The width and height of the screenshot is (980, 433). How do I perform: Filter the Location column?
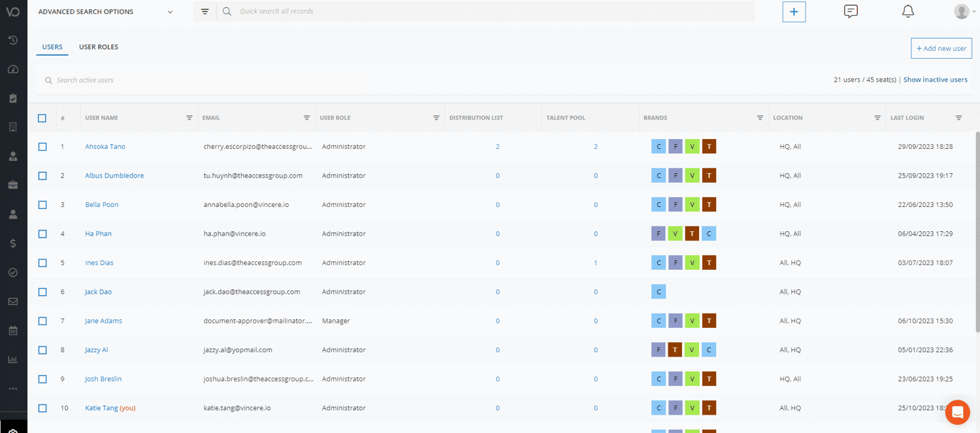[x=877, y=118]
